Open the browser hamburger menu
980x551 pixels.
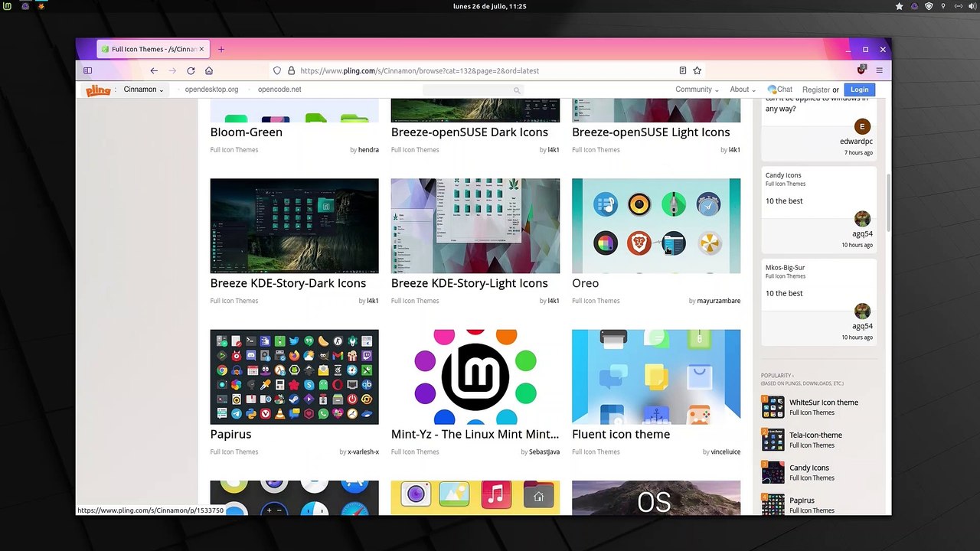880,70
